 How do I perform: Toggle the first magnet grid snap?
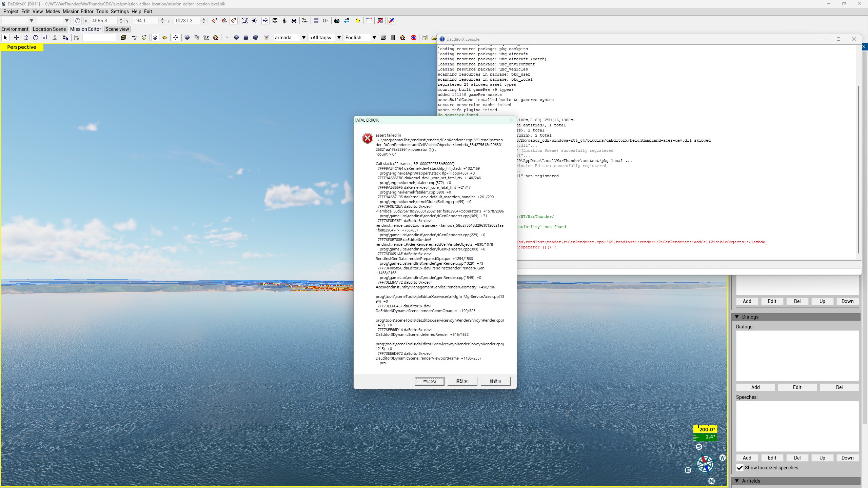pyautogui.click(x=215, y=21)
